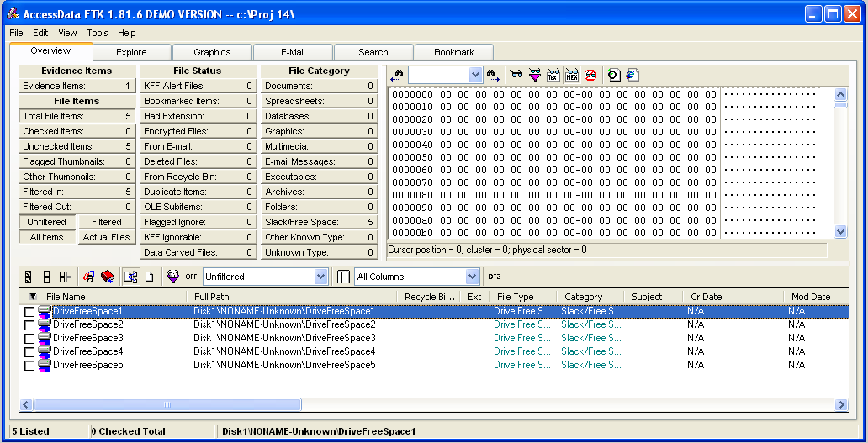Switch to the Bookmark tab

click(453, 52)
